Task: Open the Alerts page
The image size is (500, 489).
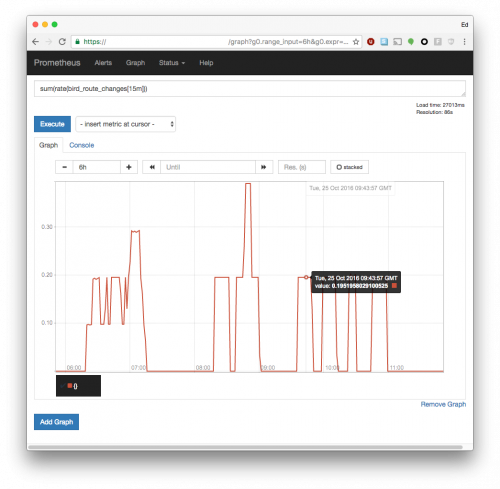Action: [x=103, y=63]
